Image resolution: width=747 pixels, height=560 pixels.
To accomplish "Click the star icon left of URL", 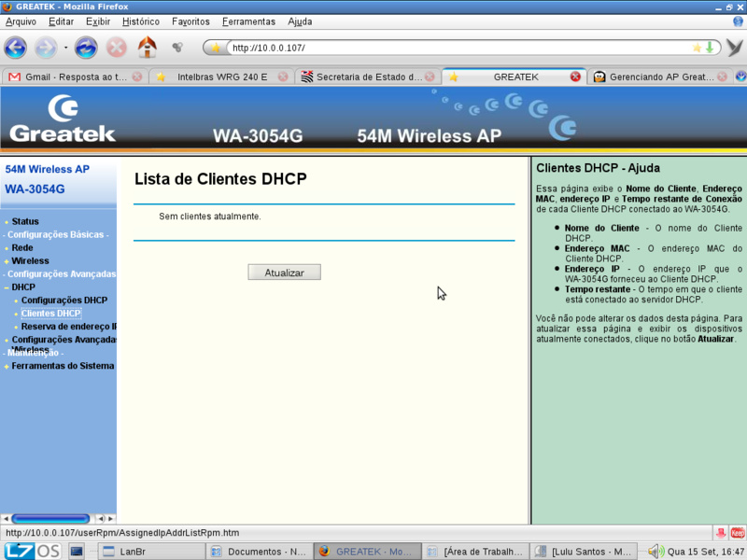I will click(216, 48).
